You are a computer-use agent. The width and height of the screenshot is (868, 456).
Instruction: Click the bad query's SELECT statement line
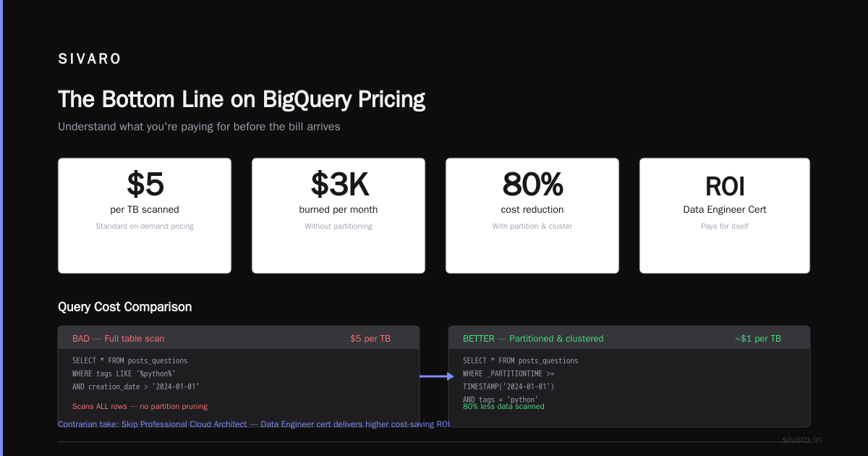click(130, 360)
